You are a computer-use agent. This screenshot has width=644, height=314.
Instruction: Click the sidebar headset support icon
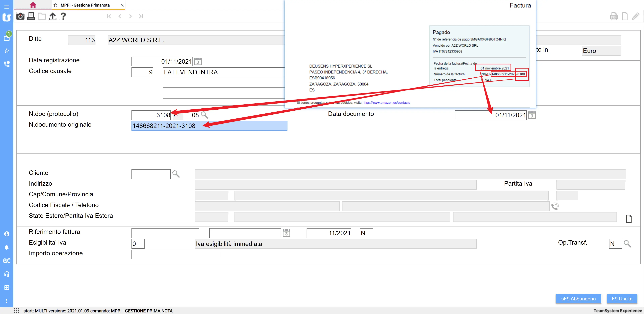pos(7,274)
